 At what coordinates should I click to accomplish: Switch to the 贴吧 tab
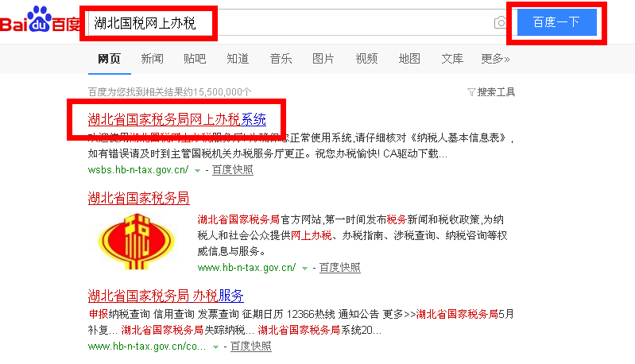coord(195,59)
